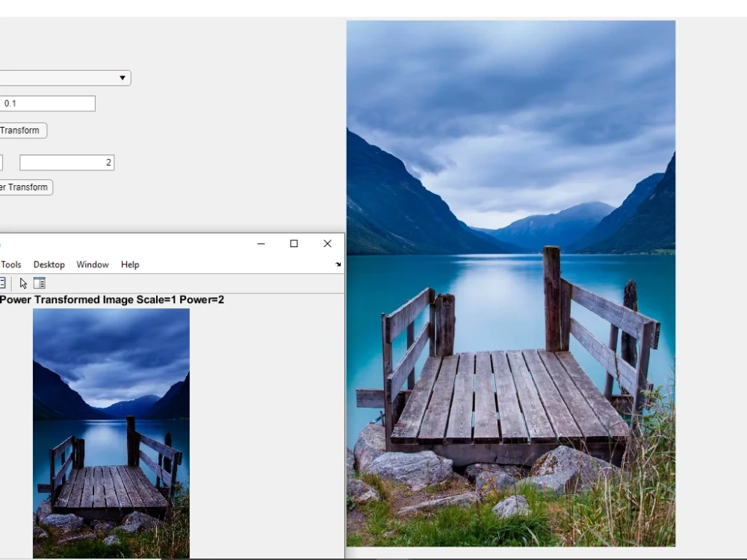747x560 pixels.
Task: Maximize the figure window
Action: [294, 243]
